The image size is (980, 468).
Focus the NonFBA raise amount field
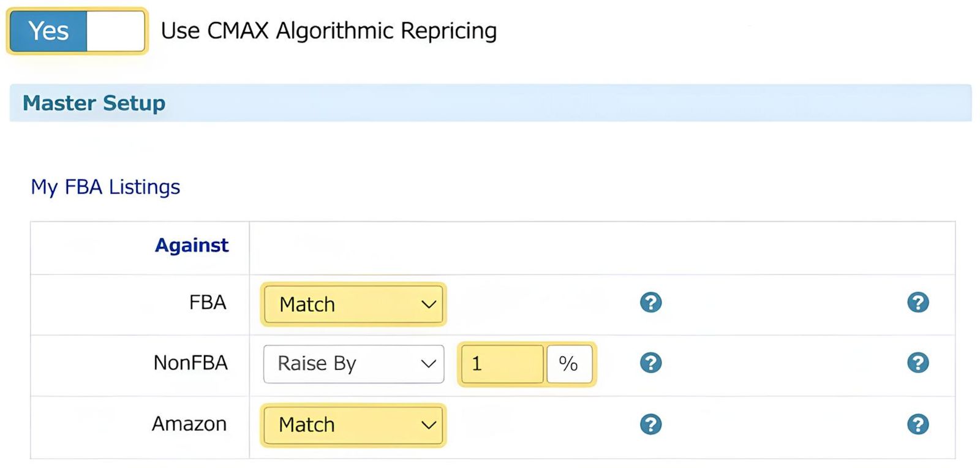click(x=502, y=364)
